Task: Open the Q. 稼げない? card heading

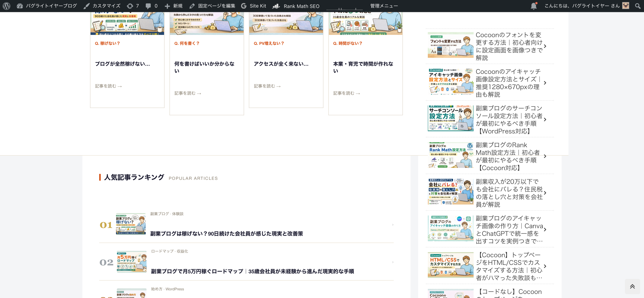Action: tap(107, 43)
